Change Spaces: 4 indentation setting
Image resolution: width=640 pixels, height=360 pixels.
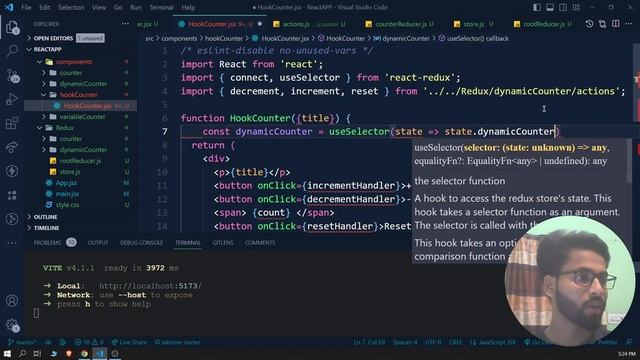click(x=405, y=342)
